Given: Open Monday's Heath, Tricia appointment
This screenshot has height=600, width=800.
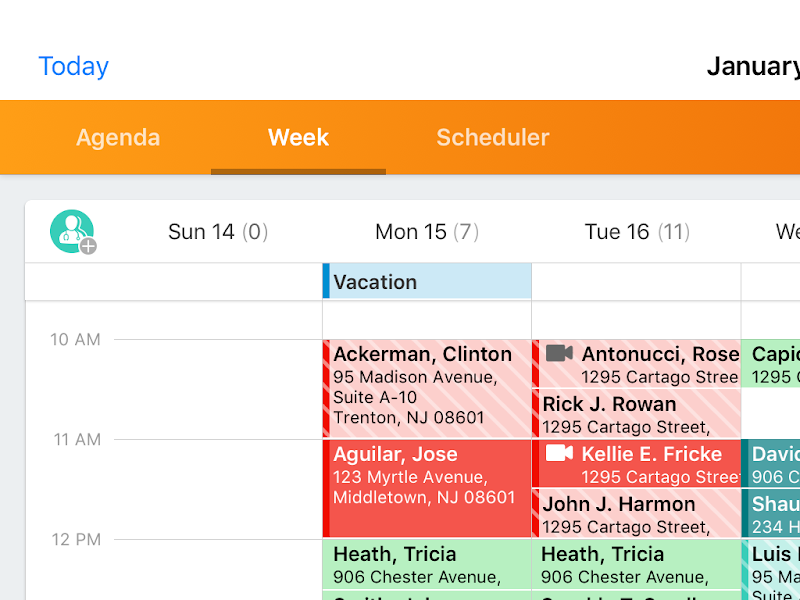Looking at the screenshot, I should 427,564.
